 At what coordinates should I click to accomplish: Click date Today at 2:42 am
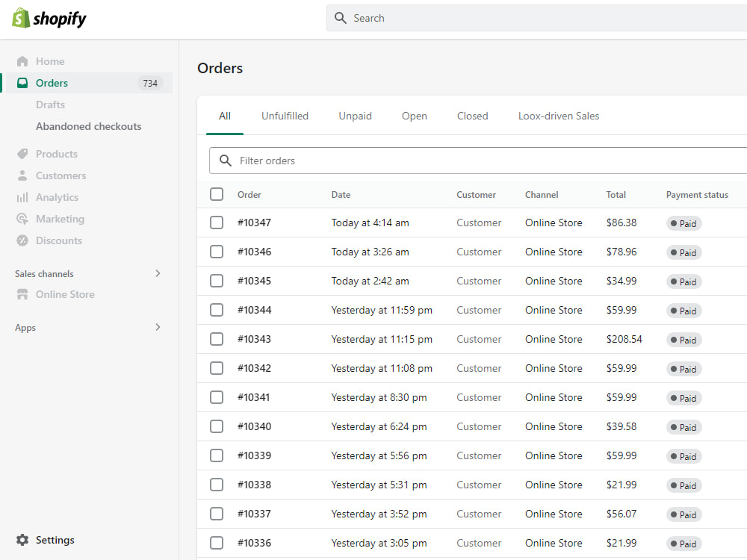click(x=371, y=281)
